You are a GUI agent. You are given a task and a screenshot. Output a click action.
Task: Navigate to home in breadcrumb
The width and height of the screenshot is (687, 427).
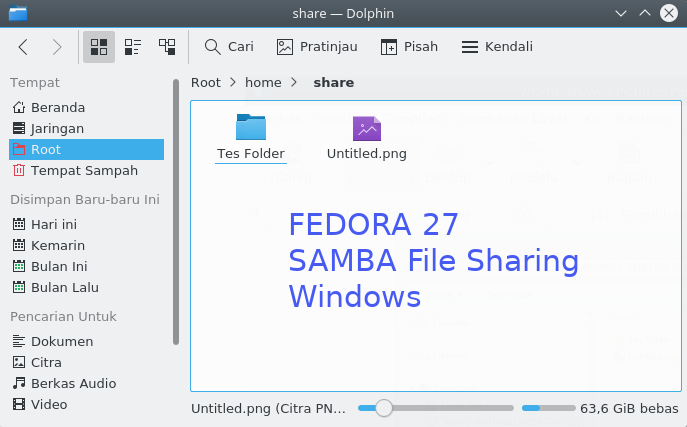pyautogui.click(x=263, y=83)
